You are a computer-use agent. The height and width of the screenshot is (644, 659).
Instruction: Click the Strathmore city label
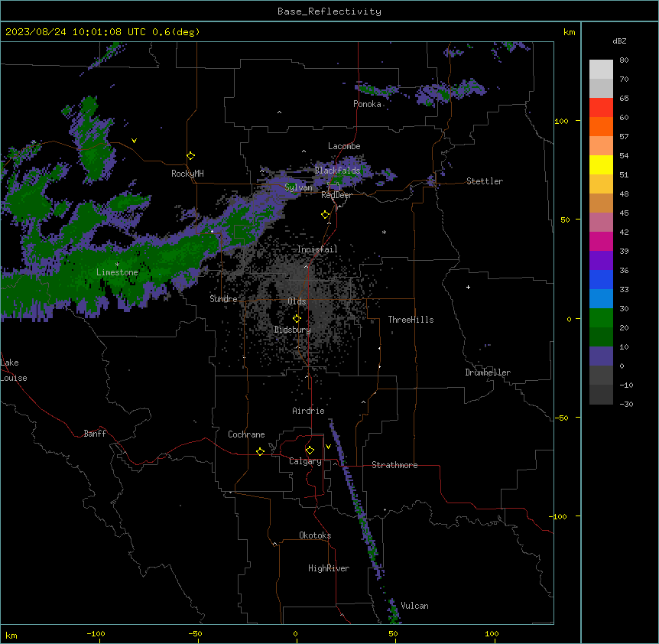tap(394, 465)
